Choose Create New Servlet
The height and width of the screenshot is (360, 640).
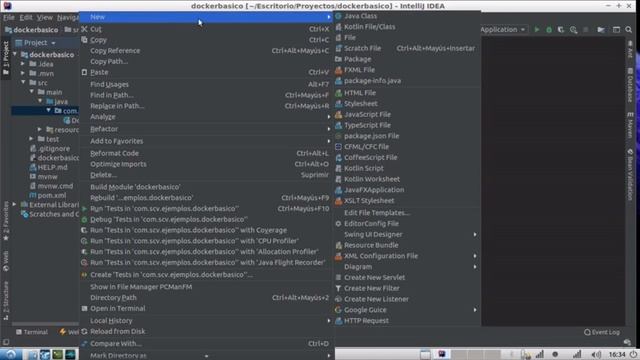pyautogui.click(x=407, y=278)
